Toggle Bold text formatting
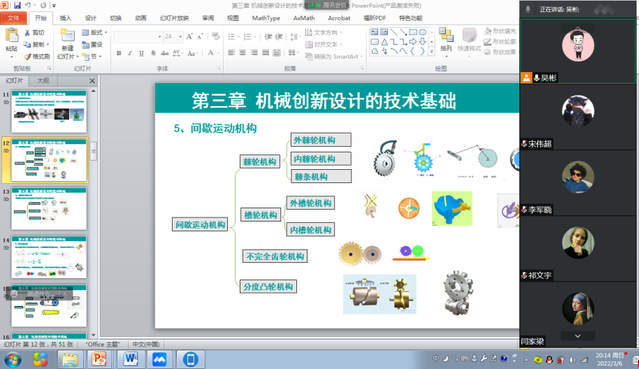 [x=119, y=53]
